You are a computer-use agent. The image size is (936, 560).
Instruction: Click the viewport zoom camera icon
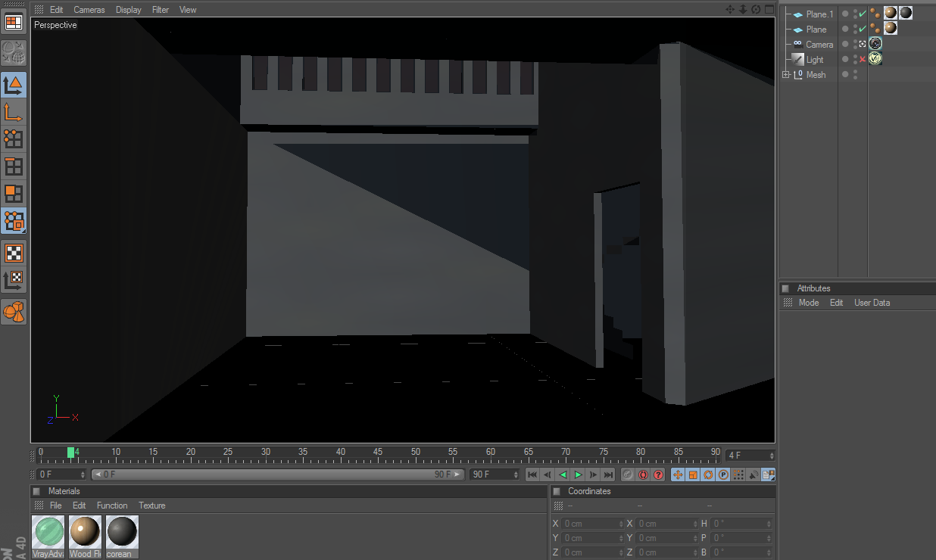(x=743, y=9)
